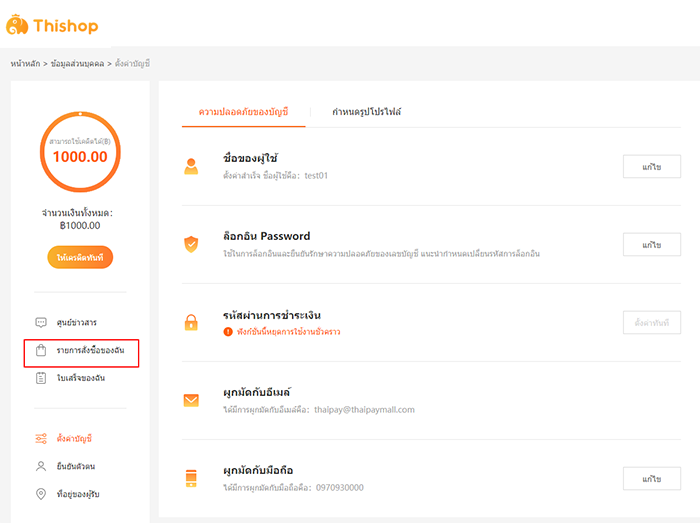Screen dimensions: 700x523
Task: Switch to ความปลอดภัยของบัญชี tab
Action: coord(243,112)
